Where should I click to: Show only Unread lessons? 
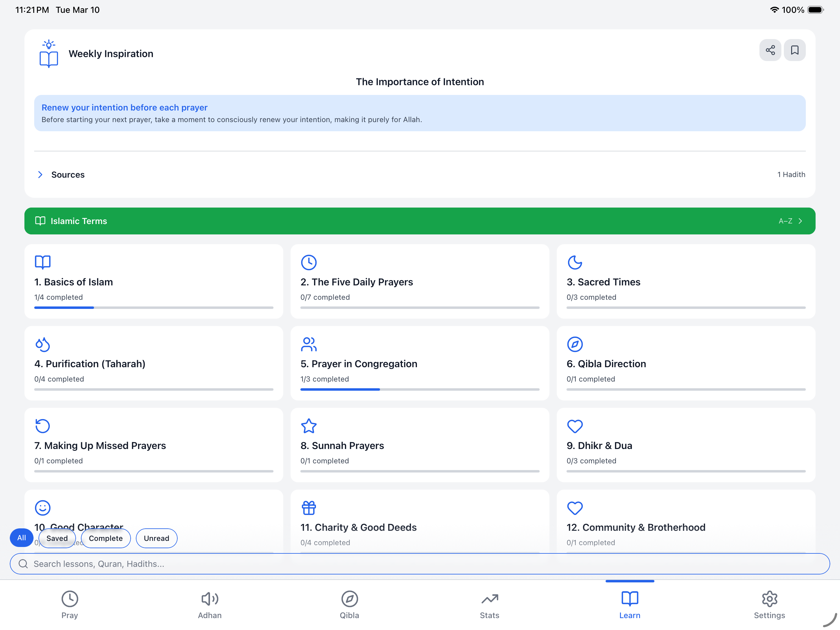157,538
